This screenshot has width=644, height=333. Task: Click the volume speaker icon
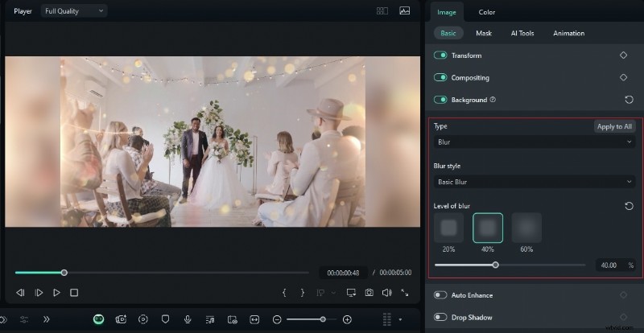point(387,293)
